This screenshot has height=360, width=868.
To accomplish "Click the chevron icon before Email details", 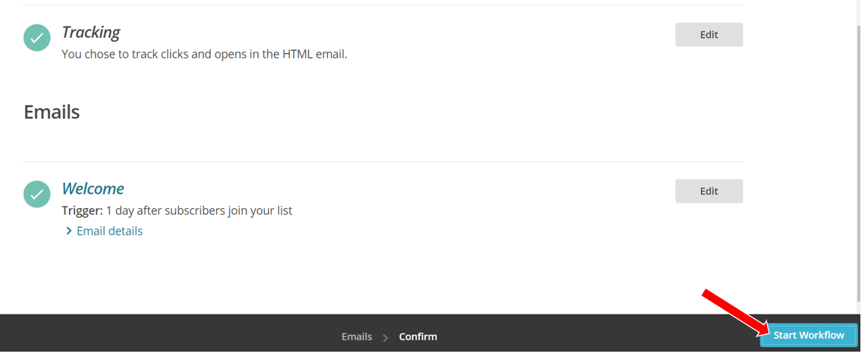I will click(x=68, y=231).
